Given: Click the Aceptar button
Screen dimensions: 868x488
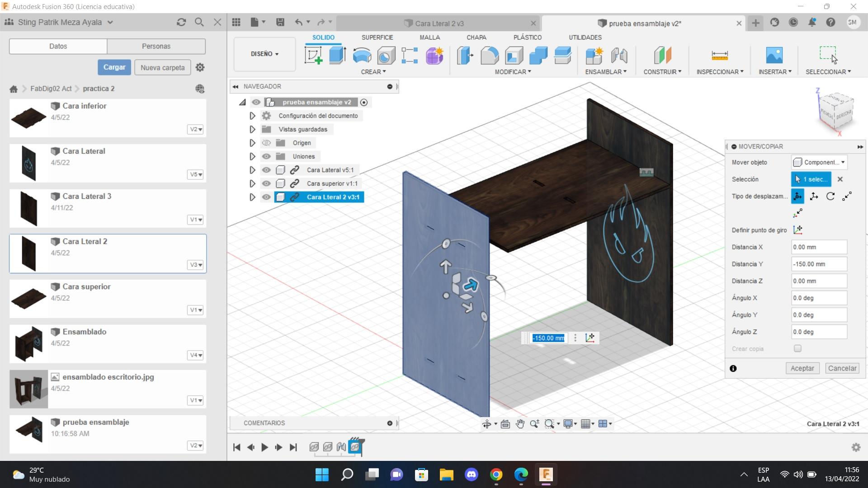Looking at the screenshot, I should tap(802, 368).
